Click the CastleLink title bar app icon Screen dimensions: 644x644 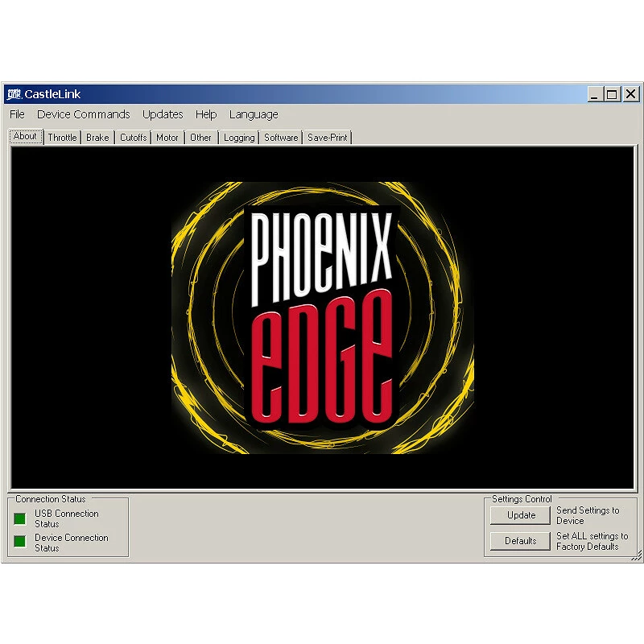(x=14, y=94)
